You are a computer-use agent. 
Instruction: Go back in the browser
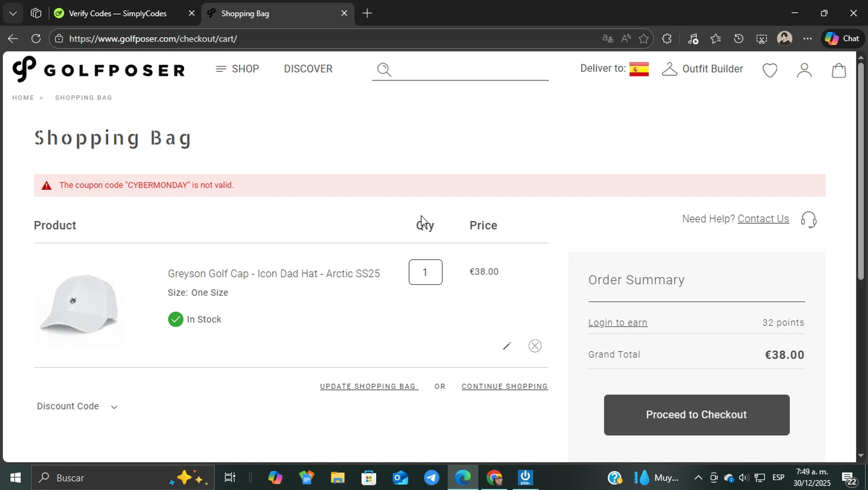(x=13, y=39)
